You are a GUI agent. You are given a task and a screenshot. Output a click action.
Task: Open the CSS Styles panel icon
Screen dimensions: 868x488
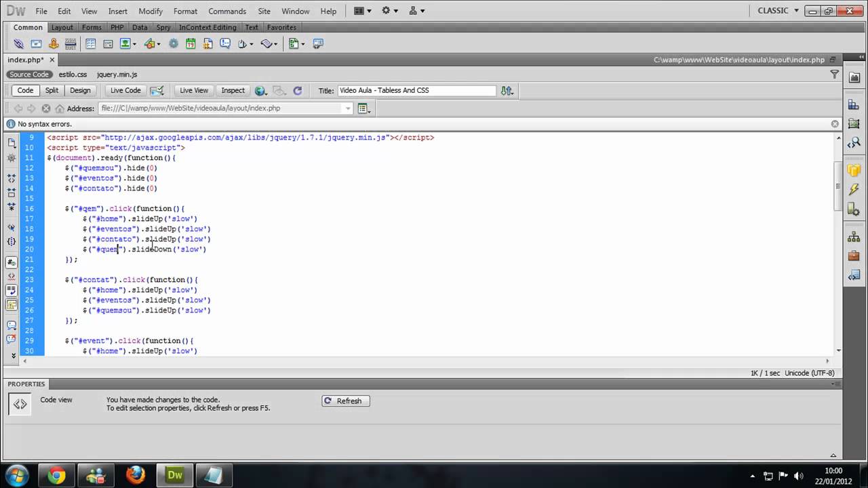point(854,105)
